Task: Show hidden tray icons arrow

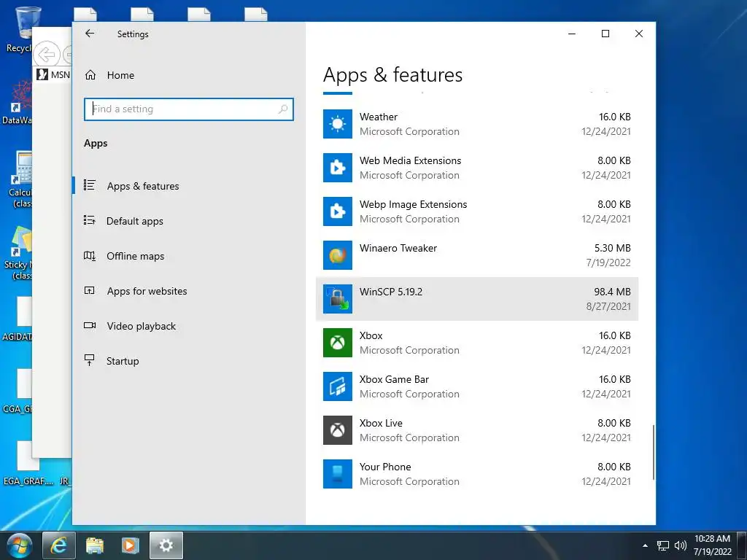Action: [x=645, y=545]
